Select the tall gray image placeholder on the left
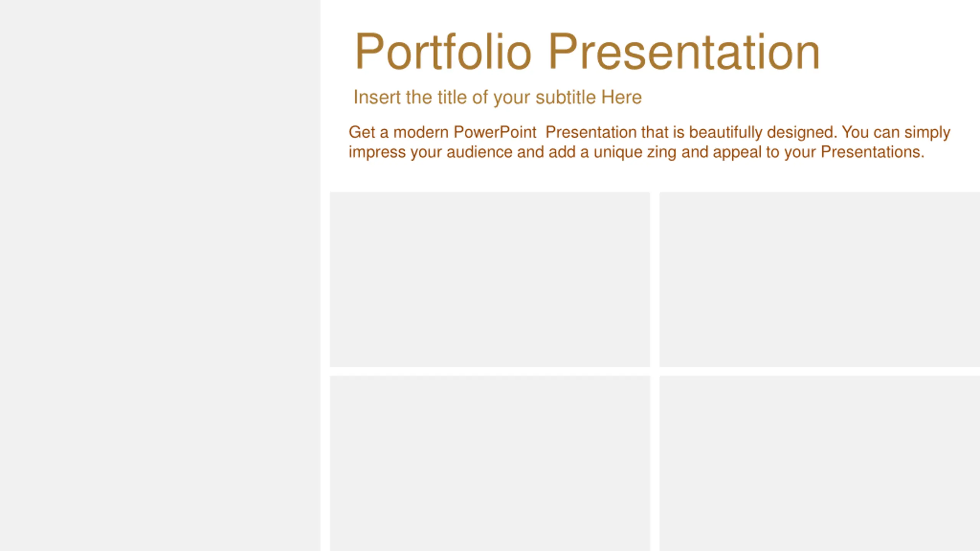 click(x=160, y=275)
